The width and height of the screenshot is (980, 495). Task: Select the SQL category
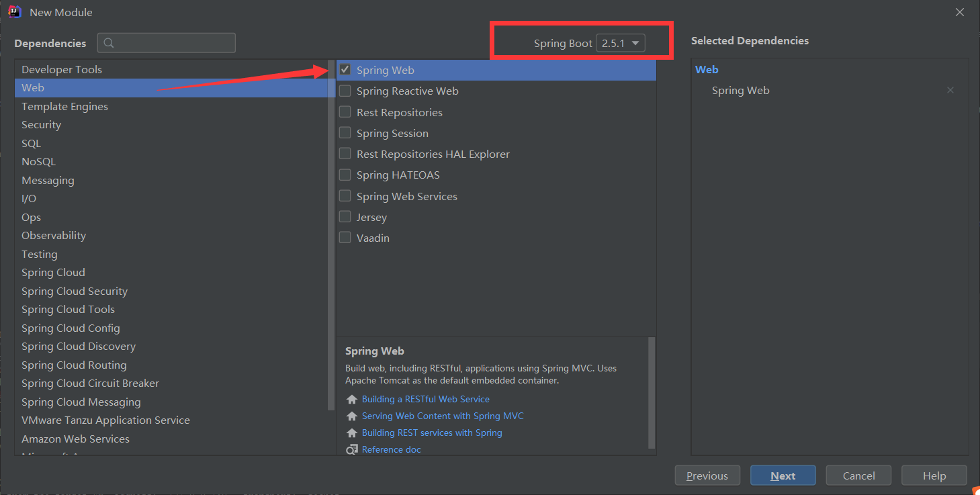pyautogui.click(x=171, y=144)
